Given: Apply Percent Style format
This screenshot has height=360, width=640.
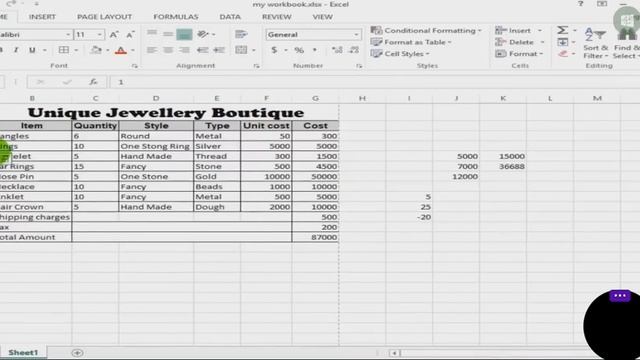Looking at the screenshot, I should [299, 50].
